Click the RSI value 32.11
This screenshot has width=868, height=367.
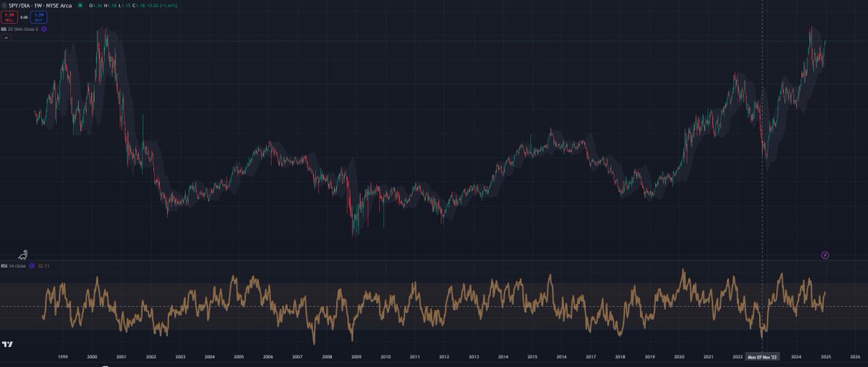pos(43,266)
